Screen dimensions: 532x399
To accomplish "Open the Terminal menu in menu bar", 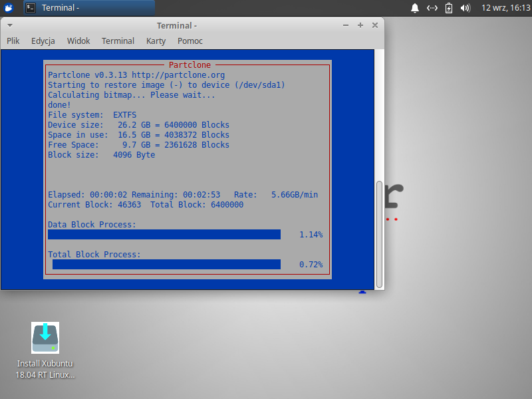I will click(x=118, y=41).
